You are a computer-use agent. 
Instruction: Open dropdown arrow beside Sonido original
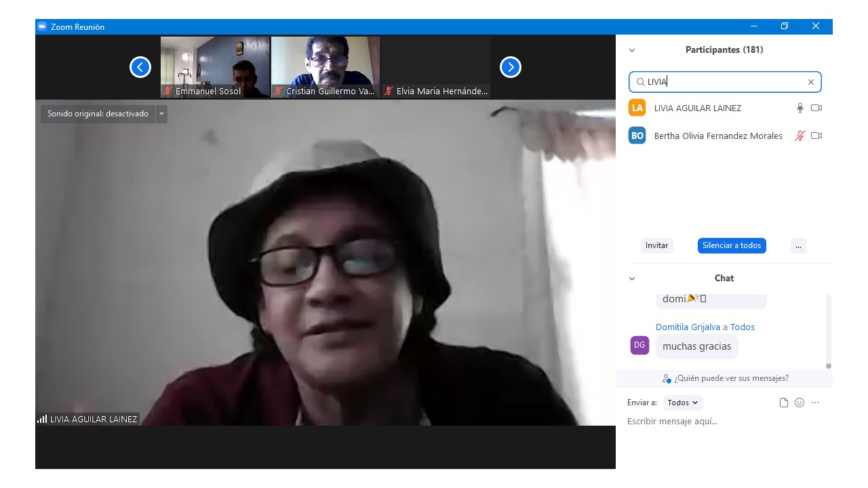point(161,114)
